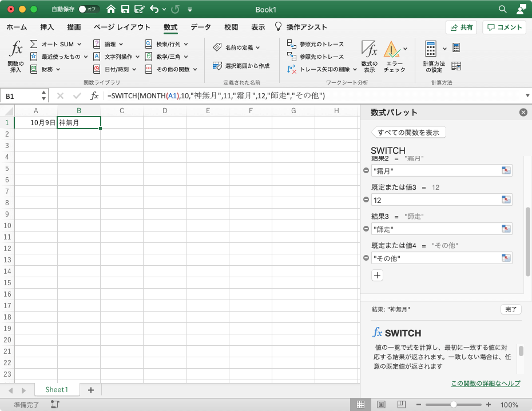Click the 完了 (Done) button
532x411 pixels.
click(x=511, y=309)
